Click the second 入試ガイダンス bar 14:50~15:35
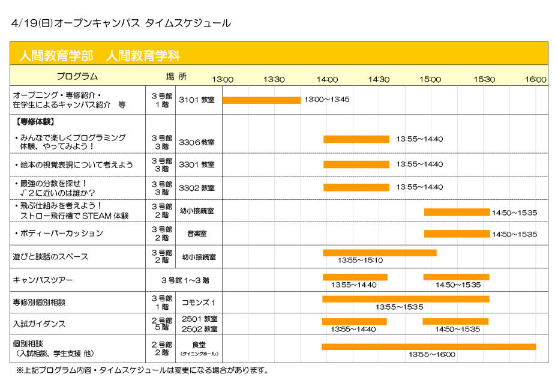 coord(455,321)
